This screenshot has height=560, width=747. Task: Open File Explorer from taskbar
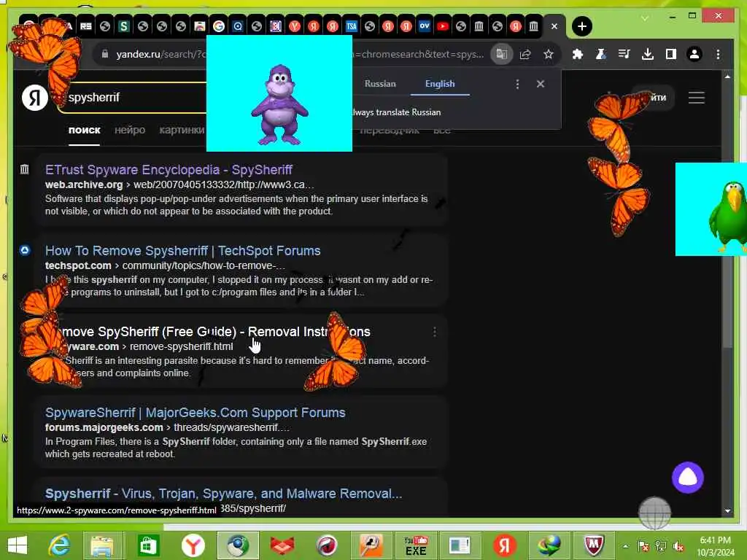click(x=102, y=545)
